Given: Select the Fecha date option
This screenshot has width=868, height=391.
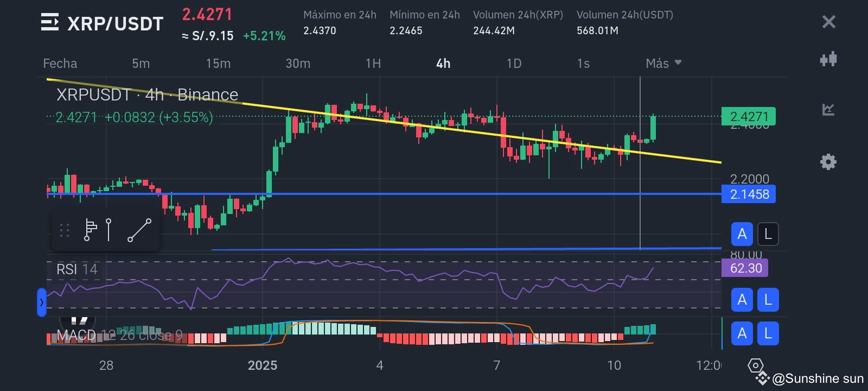Looking at the screenshot, I should (60, 64).
